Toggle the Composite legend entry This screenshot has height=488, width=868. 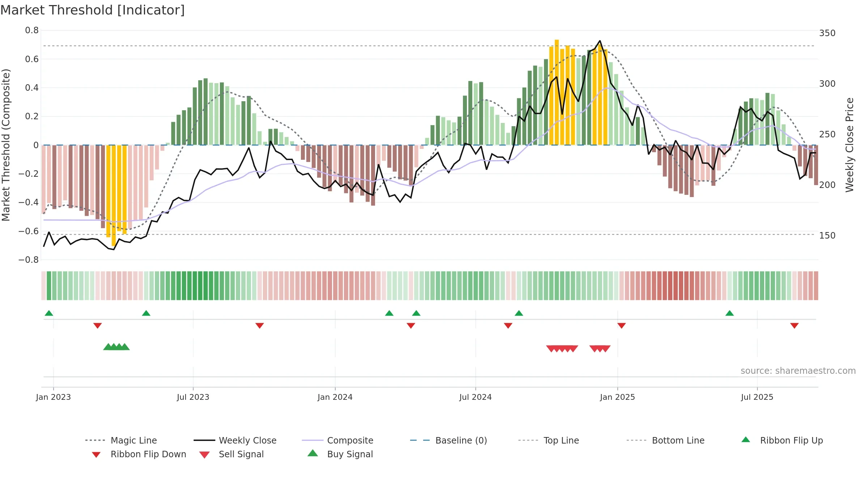pyautogui.click(x=337, y=440)
